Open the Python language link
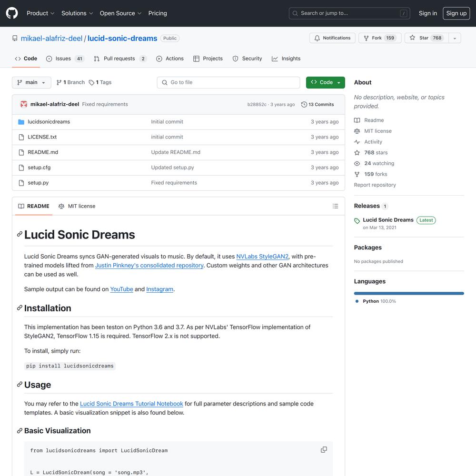This screenshot has height=476, width=476. [x=379, y=301]
